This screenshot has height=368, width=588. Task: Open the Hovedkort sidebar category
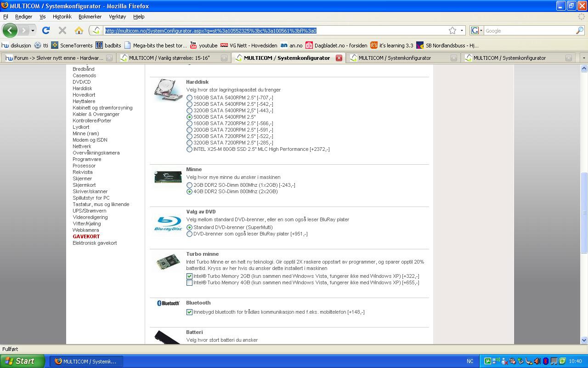click(84, 95)
